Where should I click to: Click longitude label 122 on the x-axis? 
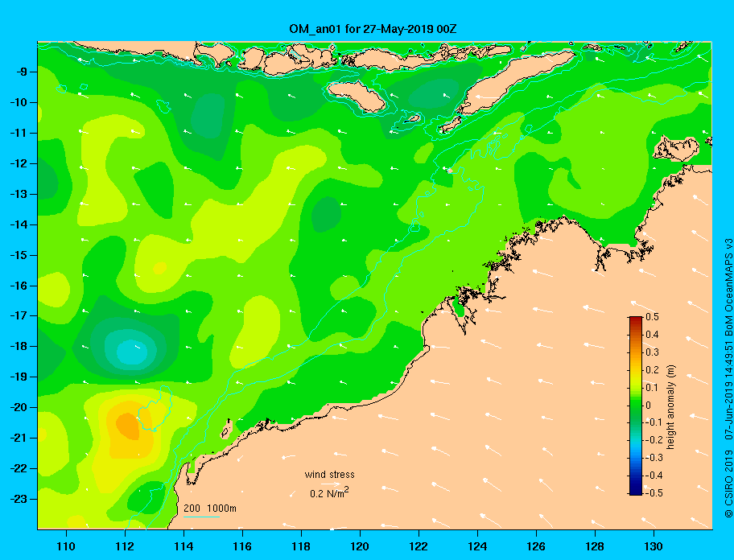(419, 546)
